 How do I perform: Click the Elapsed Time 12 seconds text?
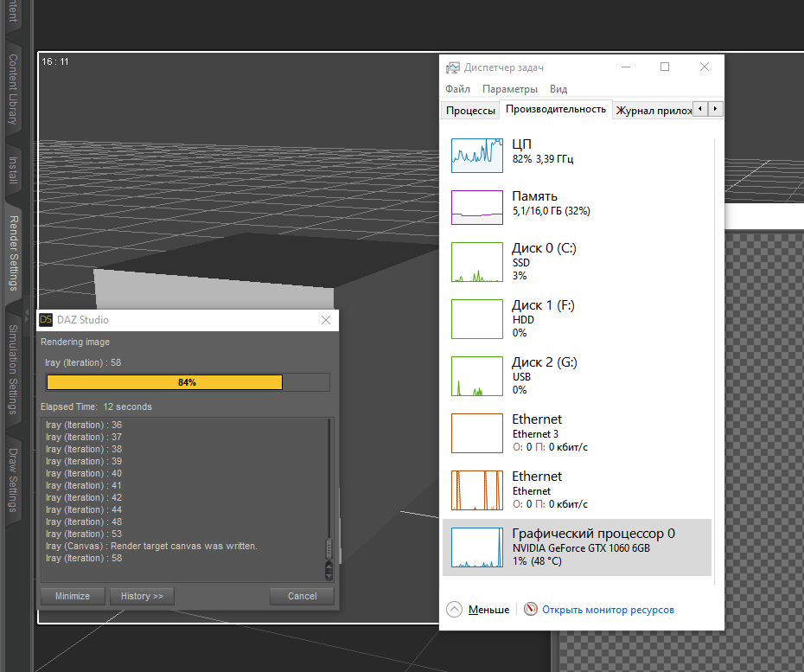[x=97, y=406]
